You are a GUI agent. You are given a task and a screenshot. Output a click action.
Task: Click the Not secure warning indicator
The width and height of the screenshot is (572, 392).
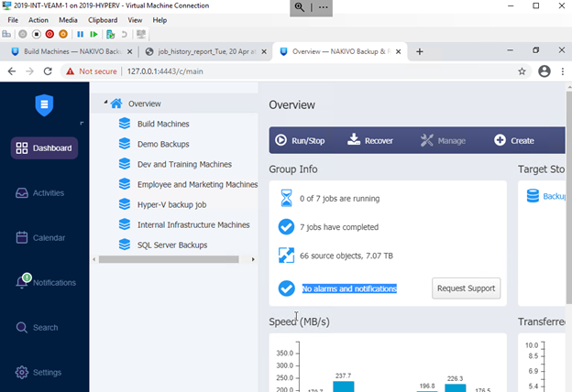[x=91, y=71]
